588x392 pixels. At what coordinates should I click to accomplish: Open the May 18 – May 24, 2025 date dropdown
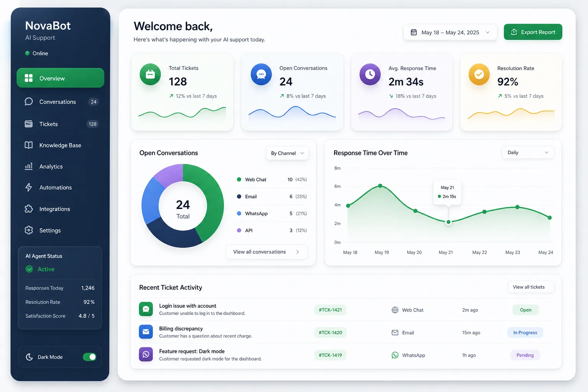tap(450, 32)
